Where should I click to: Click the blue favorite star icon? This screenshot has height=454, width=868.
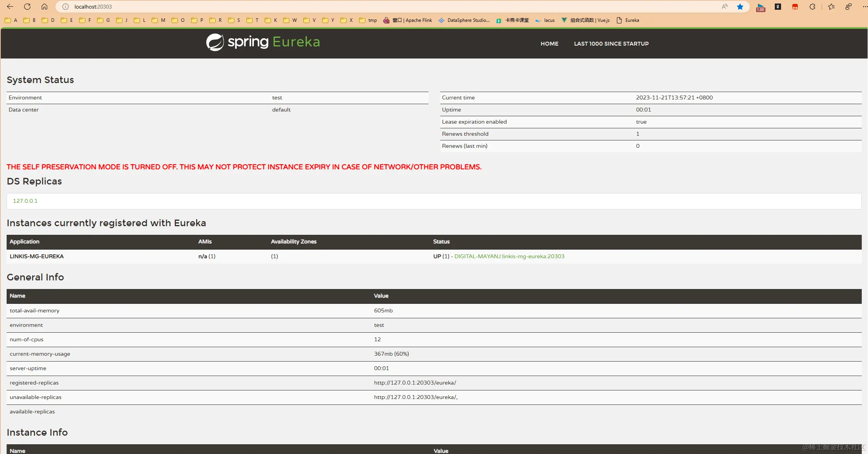(740, 7)
